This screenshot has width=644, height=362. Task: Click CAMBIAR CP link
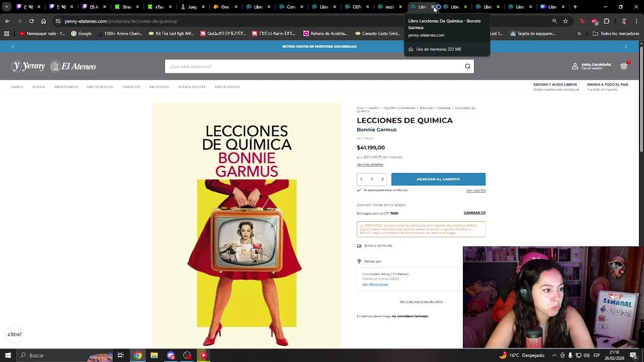[474, 213]
